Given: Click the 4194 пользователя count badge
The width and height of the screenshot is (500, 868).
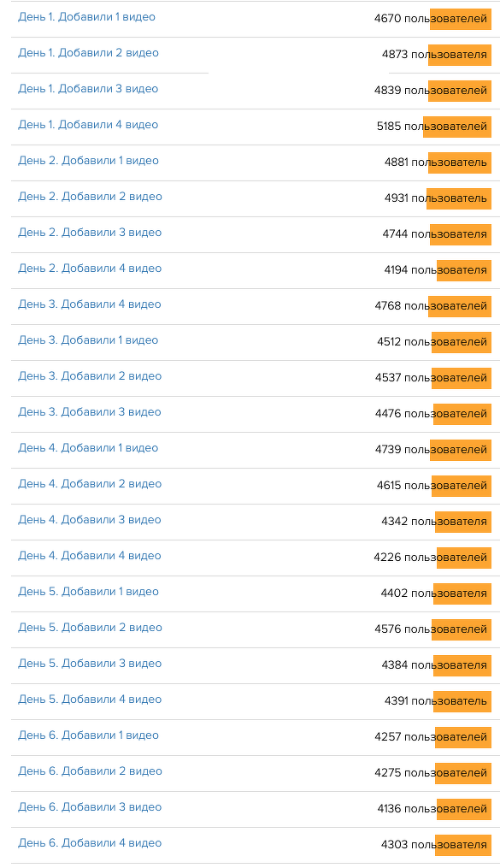Looking at the screenshot, I should (x=436, y=270).
